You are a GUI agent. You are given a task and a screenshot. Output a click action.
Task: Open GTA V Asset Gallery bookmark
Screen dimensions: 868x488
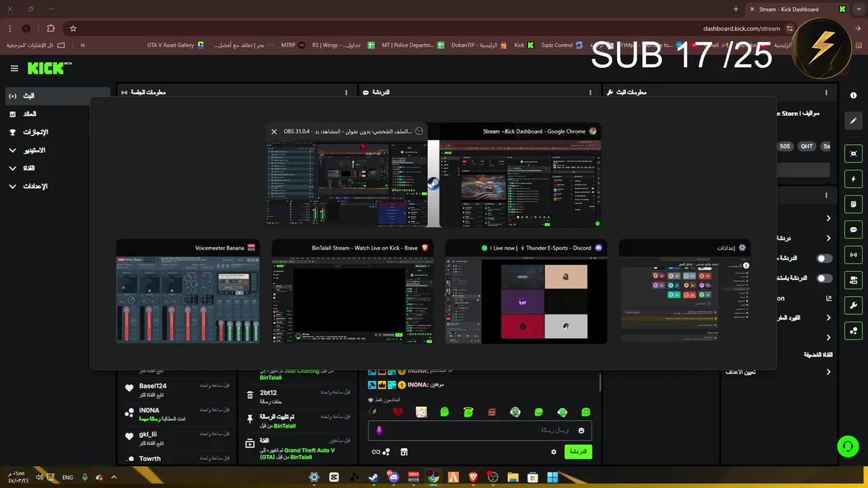click(x=175, y=45)
